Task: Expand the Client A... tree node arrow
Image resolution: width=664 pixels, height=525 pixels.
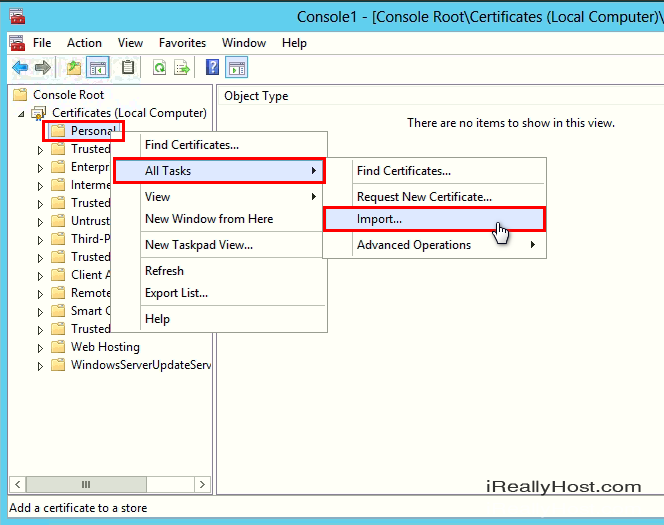Action: click(40, 276)
